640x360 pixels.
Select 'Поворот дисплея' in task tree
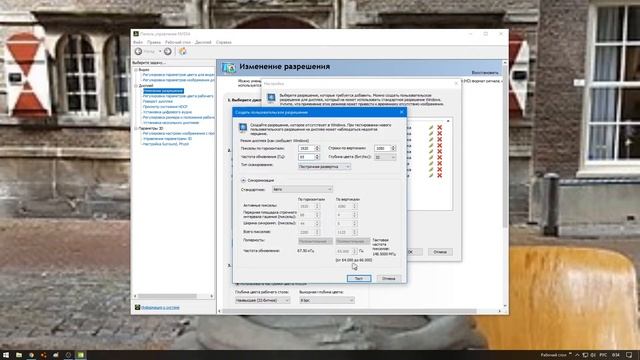pos(158,101)
